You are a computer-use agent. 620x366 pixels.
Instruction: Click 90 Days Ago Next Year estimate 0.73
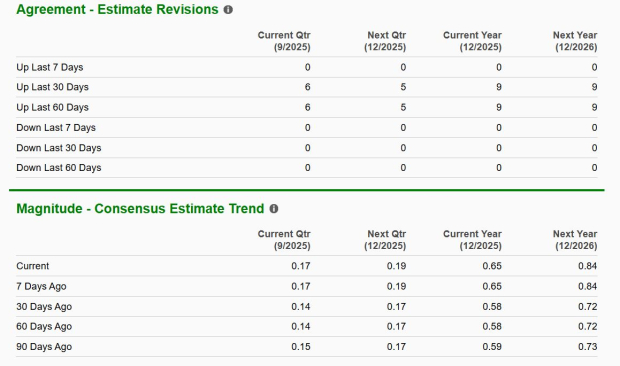tap(588, 347)
